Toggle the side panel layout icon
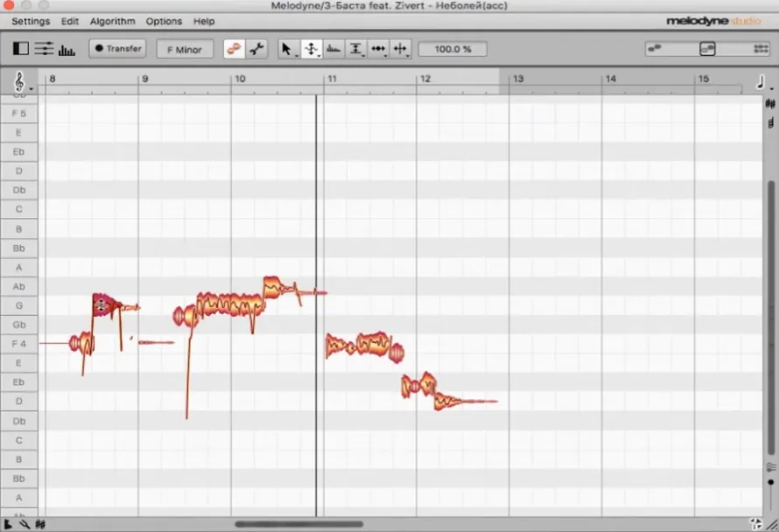Viewport: 779px width, 532px height. (21, 49)
